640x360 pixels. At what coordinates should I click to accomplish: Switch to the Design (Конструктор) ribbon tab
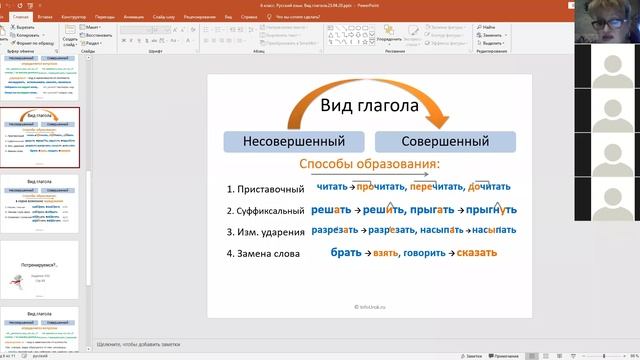[73, 17]
